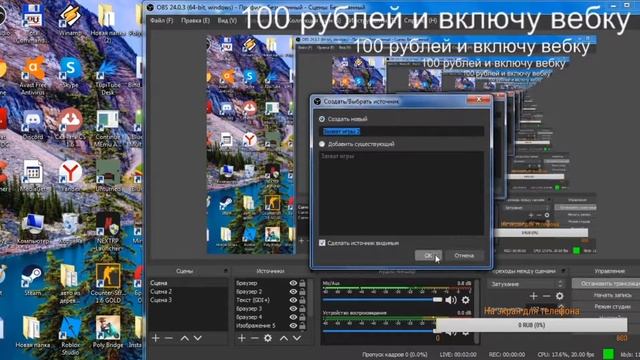Open the Компьютер icon on the desktop
640x360 pixels.
[33, 229]
